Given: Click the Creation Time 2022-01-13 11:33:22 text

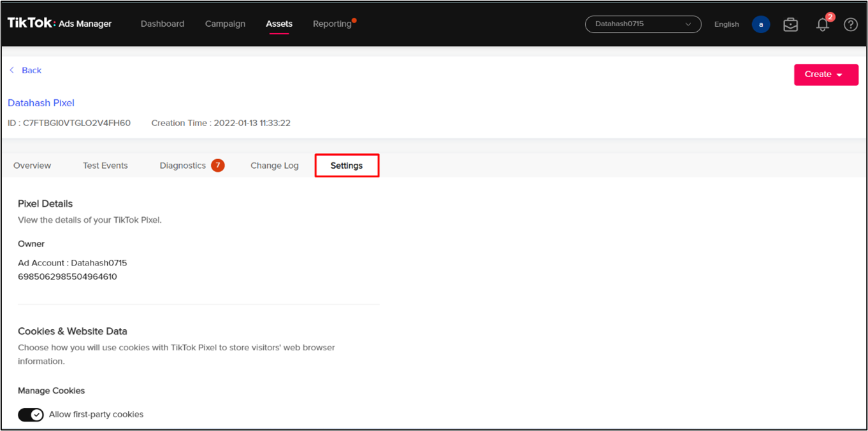Looking at the screenshot, I should pos(221,123).
